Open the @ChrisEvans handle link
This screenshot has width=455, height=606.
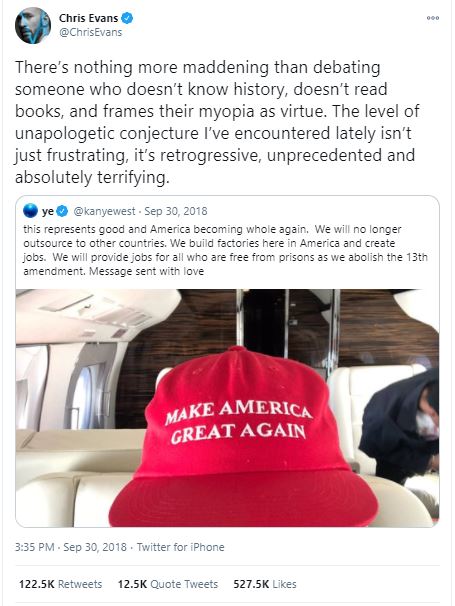coord(90,32)
